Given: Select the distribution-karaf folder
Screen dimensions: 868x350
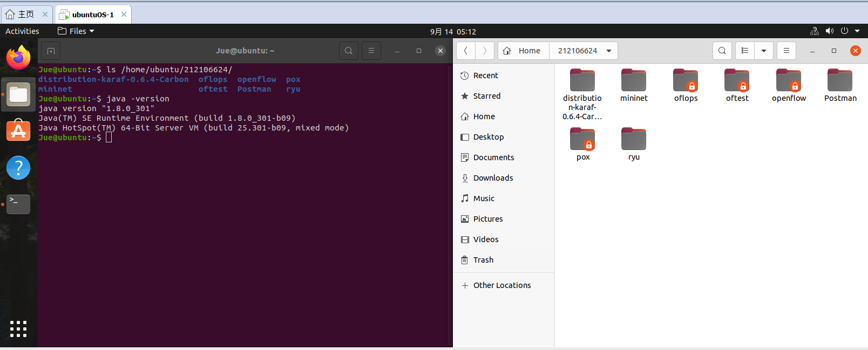Looking at the screenshot, I should tap(582, 94).
